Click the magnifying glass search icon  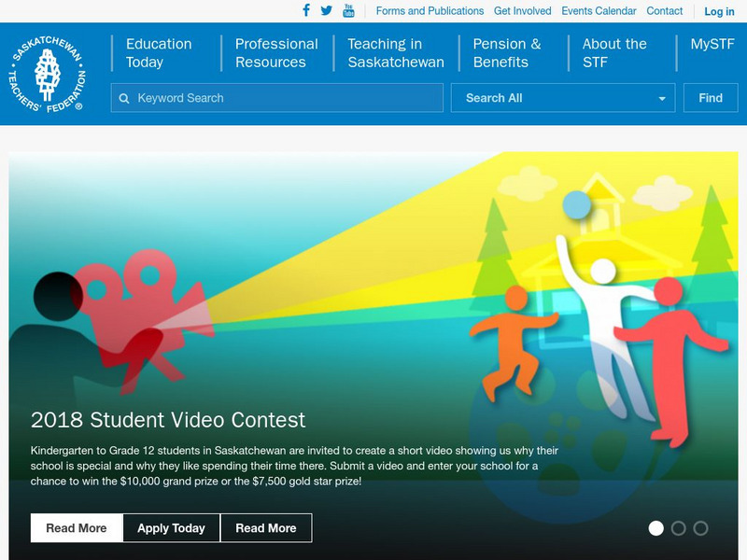(x=124, y=99)
